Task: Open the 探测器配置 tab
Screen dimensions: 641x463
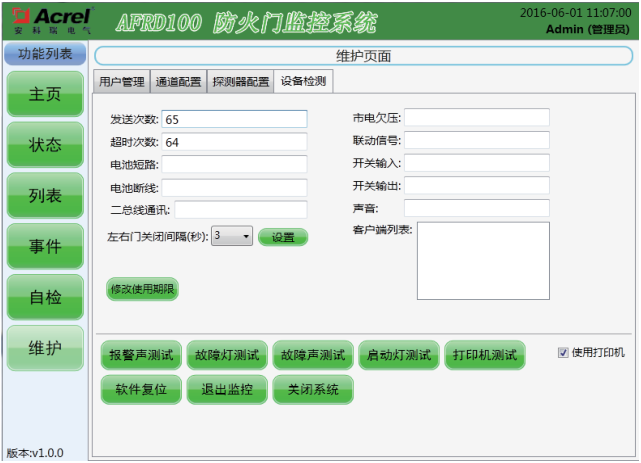Action: pos(240,82)
